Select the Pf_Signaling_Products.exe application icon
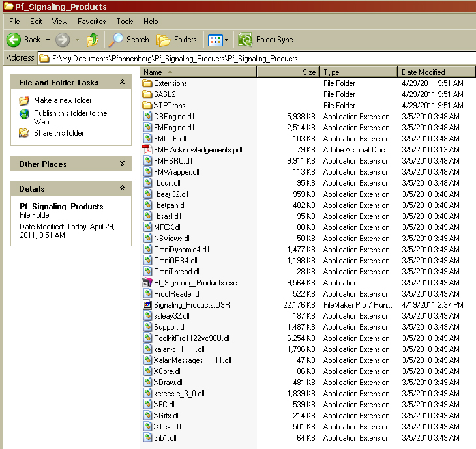Viewport: 476px width, 449px height. tap(147, 283)
